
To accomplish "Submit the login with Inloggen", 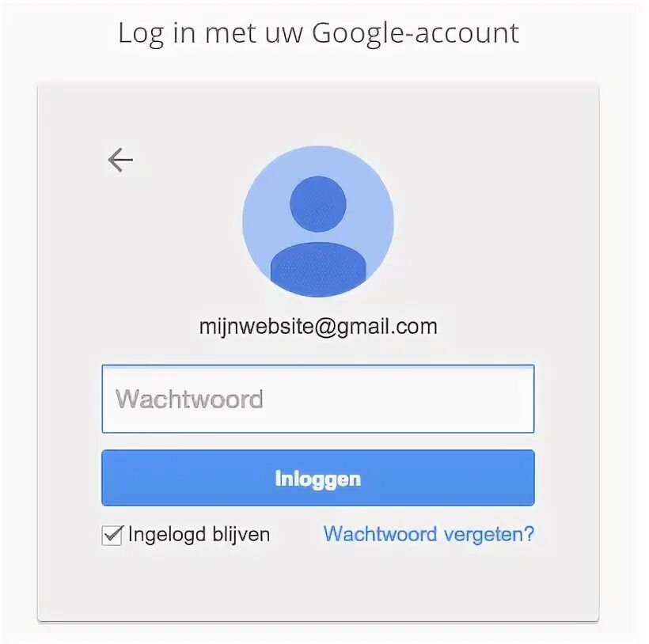I will 318,478.
